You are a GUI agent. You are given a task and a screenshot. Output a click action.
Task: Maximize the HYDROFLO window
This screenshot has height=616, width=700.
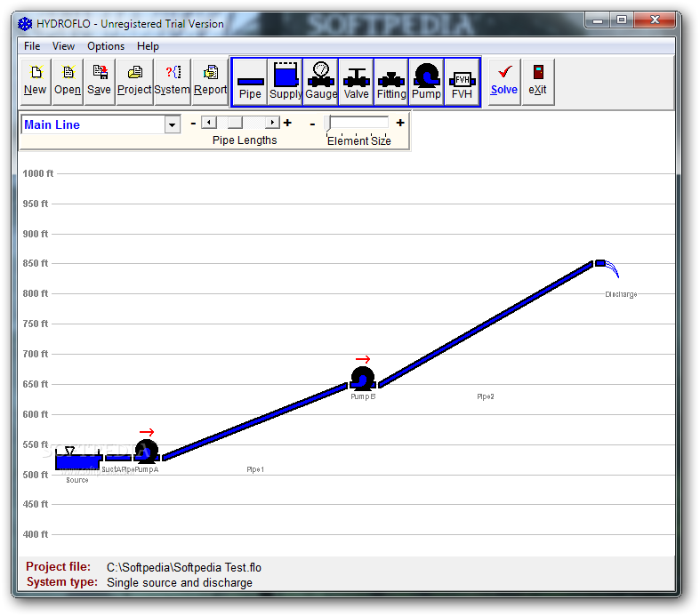[x=622, y=20]
